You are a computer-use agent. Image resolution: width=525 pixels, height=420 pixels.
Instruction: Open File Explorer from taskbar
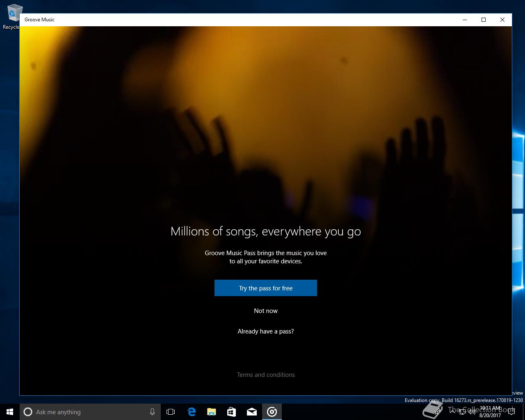(211, 412)
